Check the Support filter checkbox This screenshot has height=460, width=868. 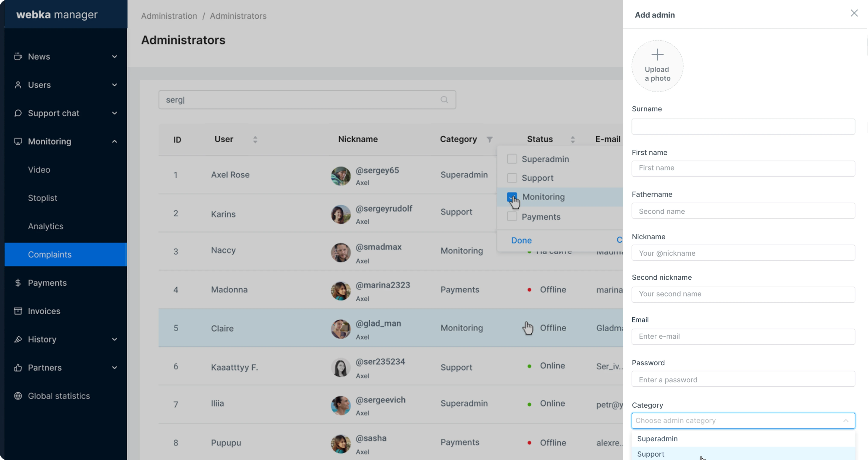coord(512,178)
